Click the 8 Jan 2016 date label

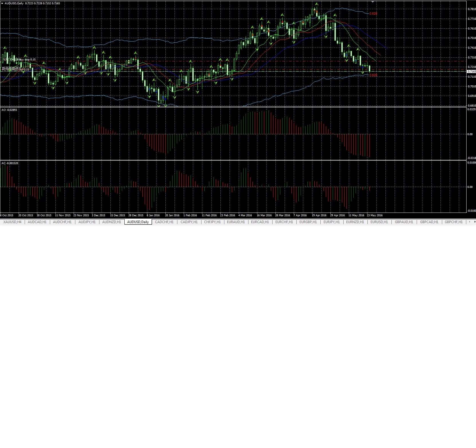[153, 215]
